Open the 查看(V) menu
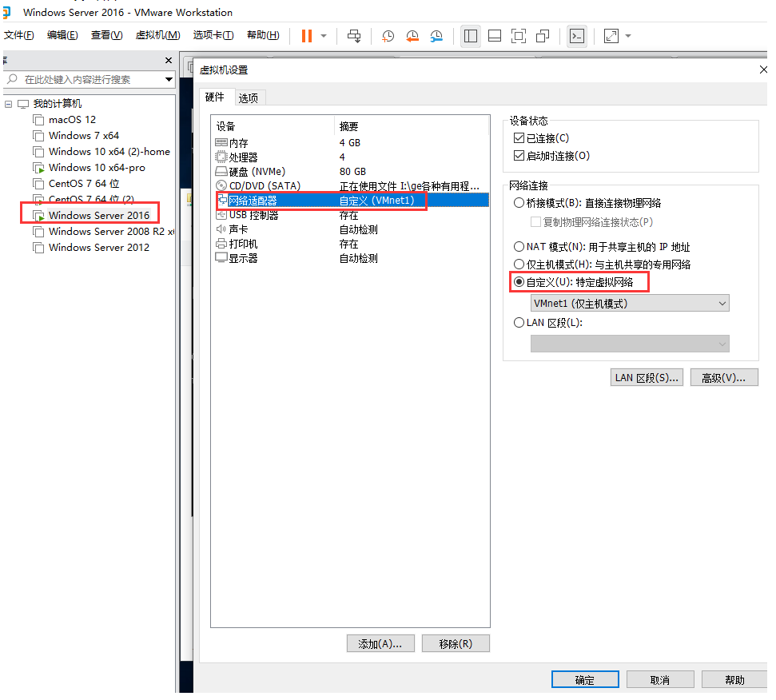The width and height of the screenshot is (776, 700). point(106,35)
